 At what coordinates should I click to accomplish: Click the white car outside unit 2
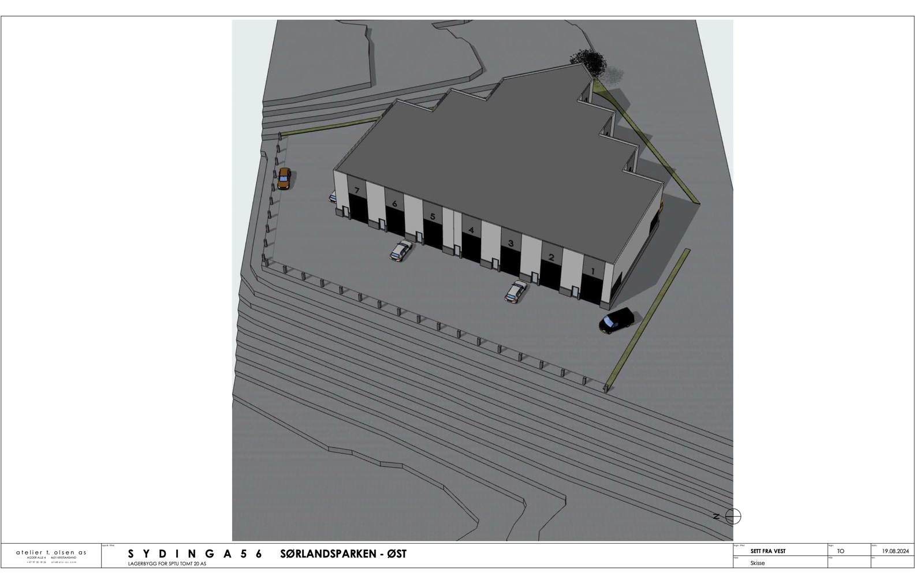click(516, 291)
